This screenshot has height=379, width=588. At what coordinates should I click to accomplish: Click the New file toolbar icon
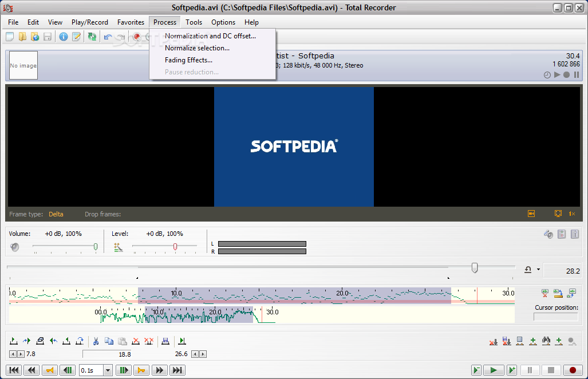point(10,37)
